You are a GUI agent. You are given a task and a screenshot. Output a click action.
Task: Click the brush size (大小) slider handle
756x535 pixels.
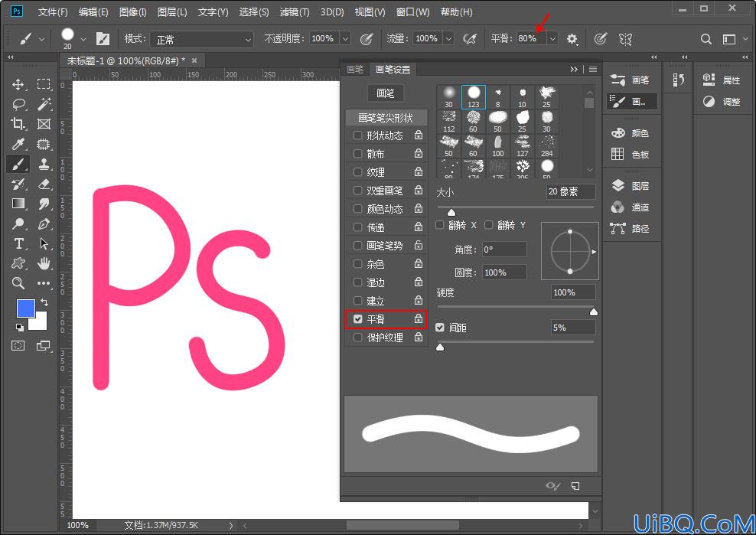click(451, 212)
